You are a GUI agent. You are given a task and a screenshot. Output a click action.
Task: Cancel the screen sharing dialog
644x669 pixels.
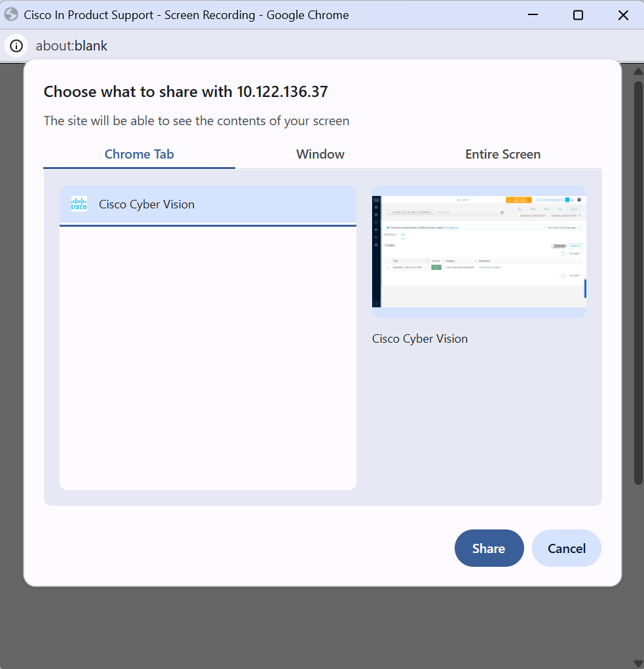566,548
